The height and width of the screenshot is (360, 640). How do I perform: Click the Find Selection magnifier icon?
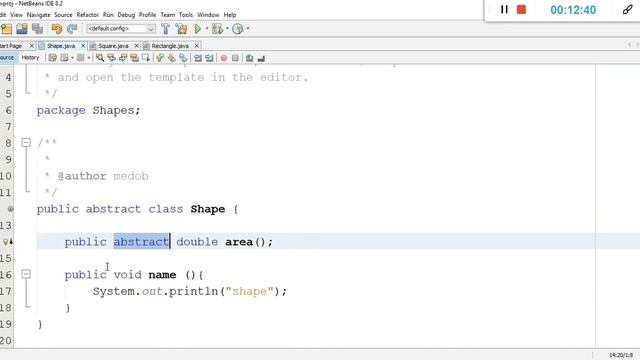pos(100,58)
